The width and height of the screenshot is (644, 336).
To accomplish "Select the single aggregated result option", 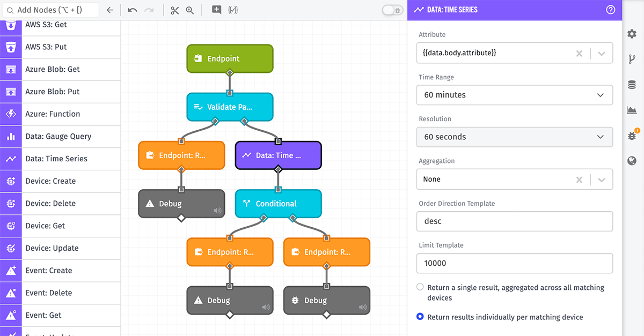I will tap(420, 287).
